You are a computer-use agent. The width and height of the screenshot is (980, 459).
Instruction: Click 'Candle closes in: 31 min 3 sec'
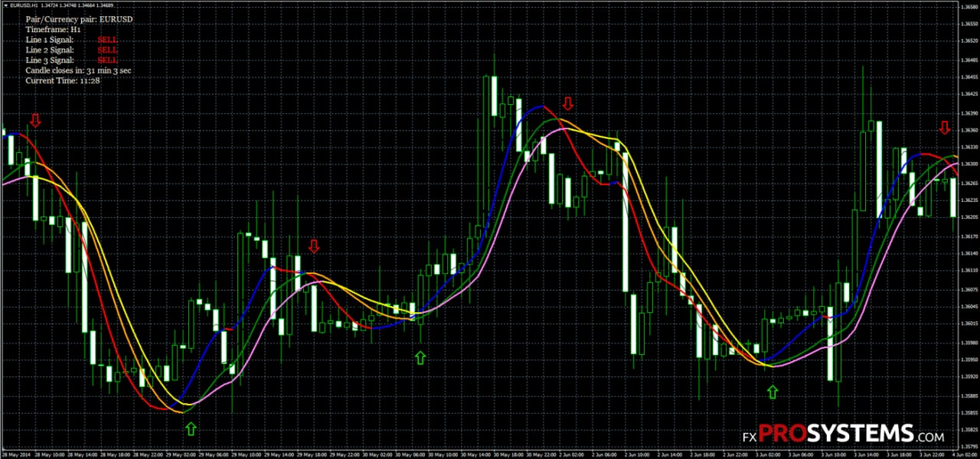79,70
